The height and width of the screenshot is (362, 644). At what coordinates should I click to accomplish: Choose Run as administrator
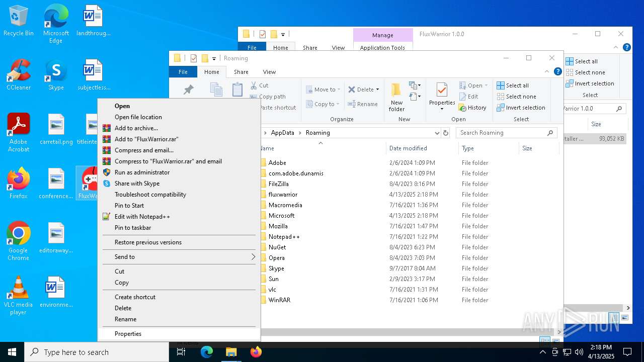(x=179, y=172)
